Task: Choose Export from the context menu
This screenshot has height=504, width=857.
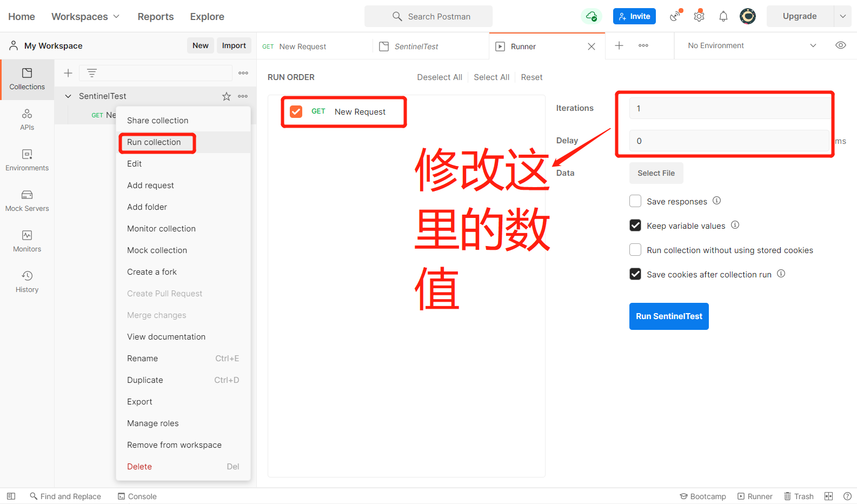Action: tap(183, 402)
